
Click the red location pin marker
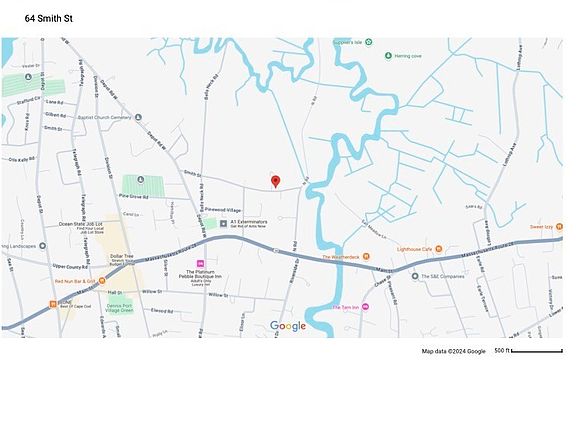pos(276,182)
